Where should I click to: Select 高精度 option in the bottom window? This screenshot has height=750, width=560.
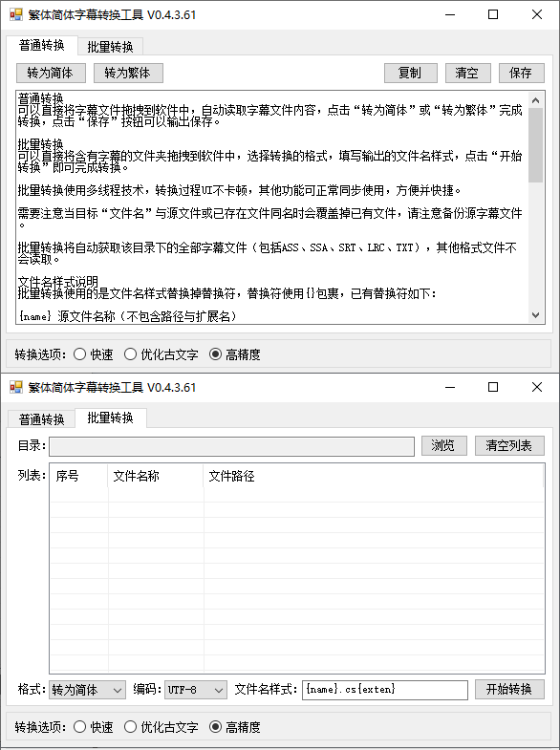click(235, 727)
